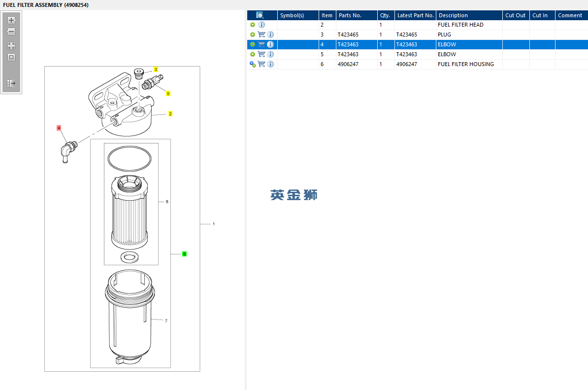Image resolution: width=588 pixels, height=390 pixels.
Task: Click parts number T423465 cell
Action: click(x=357, y=35)
